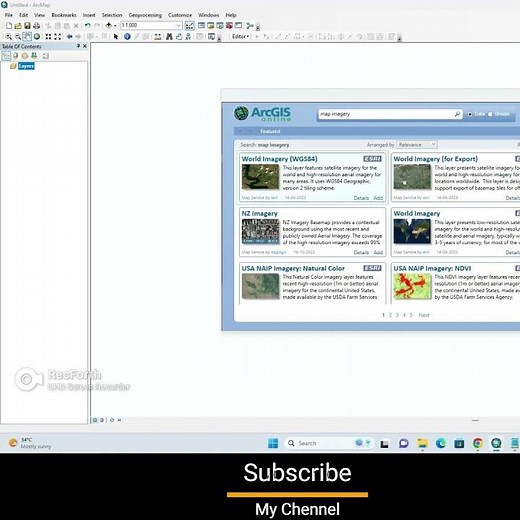Click the taskbar Search box

(x=329, y=443)
